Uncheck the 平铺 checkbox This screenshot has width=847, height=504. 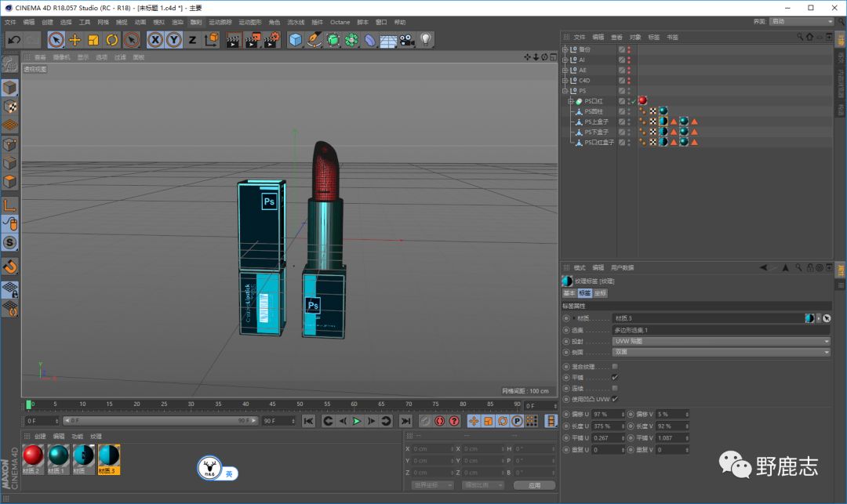pos(615,377)
